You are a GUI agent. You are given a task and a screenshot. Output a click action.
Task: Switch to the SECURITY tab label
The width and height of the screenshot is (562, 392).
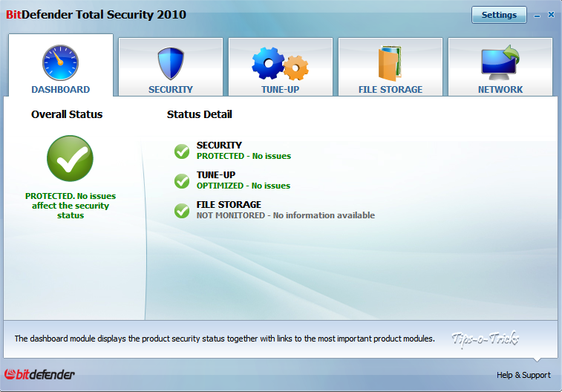tap(171, 90)
